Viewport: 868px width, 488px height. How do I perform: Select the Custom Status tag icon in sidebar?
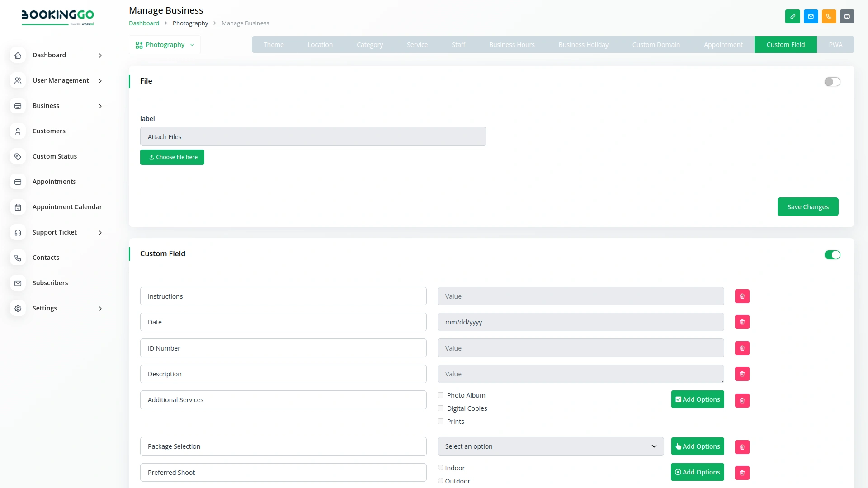pyautogui.click(x=18, y=156)
